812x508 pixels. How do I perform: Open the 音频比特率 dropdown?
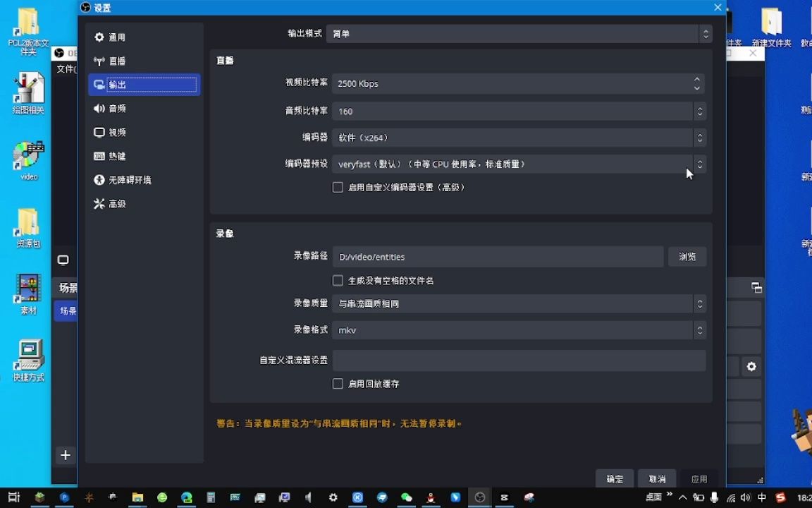coord(519,111)
